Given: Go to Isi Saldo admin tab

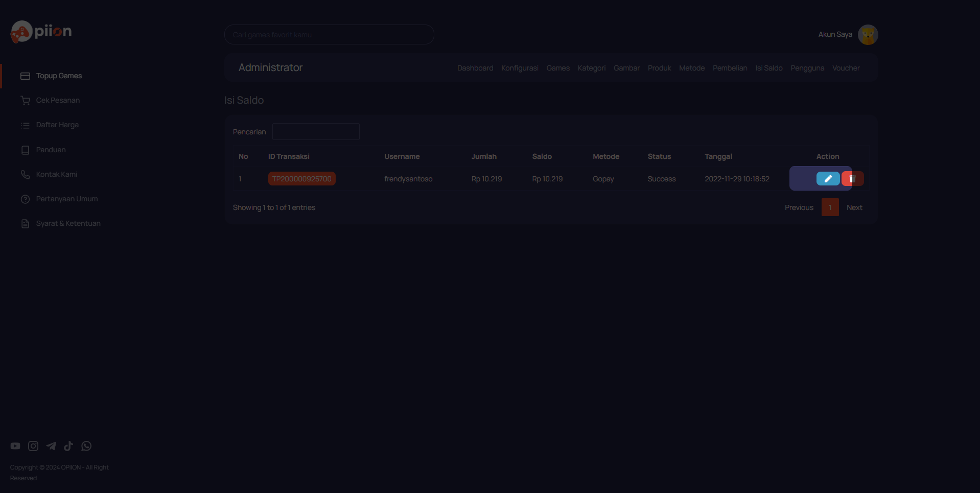Looking at the screenshot, I should [769, 68].
